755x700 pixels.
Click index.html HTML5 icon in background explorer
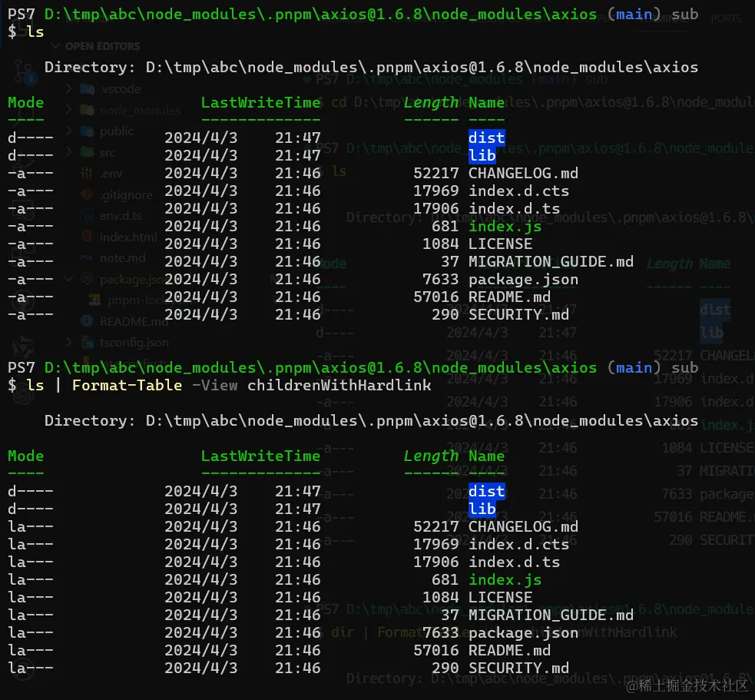pos(87,236)
